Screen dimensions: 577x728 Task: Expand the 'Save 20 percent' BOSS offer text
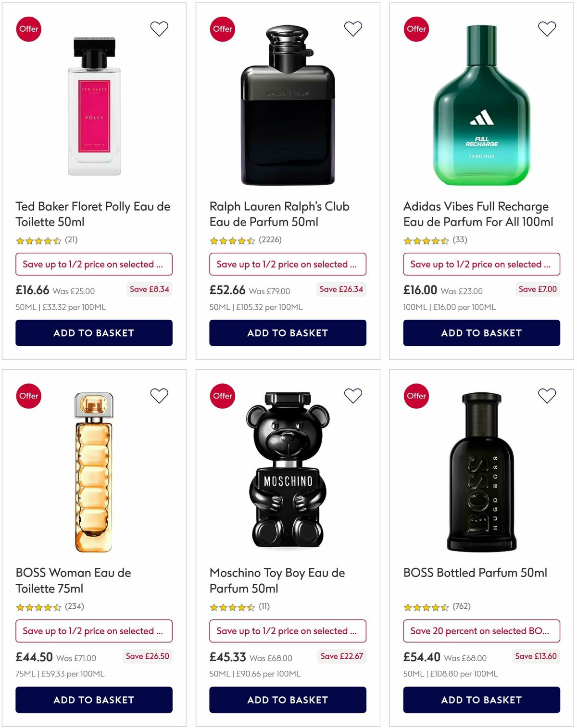pos(481,631)
